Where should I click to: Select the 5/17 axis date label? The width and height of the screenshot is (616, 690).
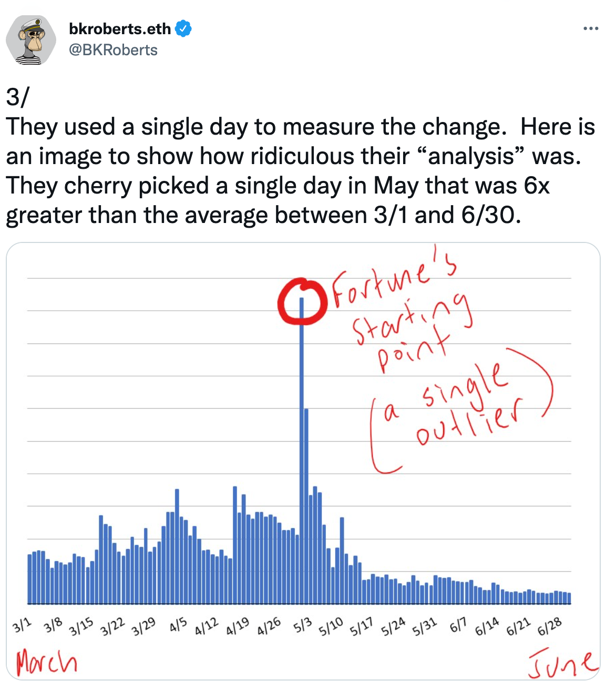(361, 626)
